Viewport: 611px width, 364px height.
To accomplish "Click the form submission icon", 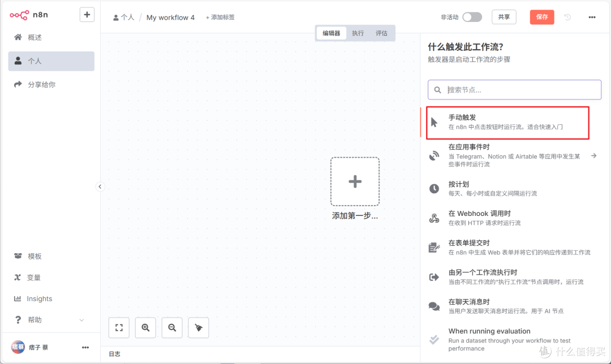I will click(434, 248).
